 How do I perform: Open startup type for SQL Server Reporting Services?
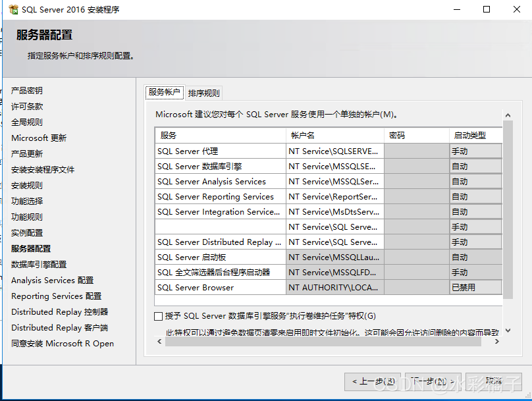475,196
